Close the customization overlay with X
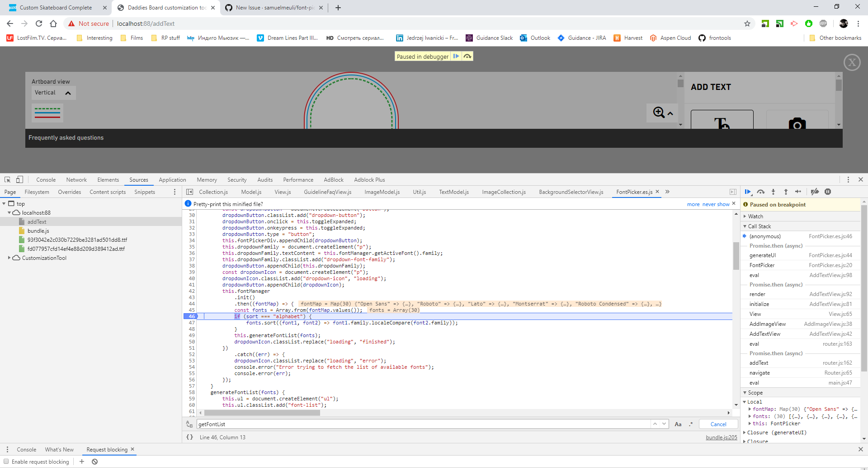The height and width of the screenshot is (470, 868). (852, 62)
